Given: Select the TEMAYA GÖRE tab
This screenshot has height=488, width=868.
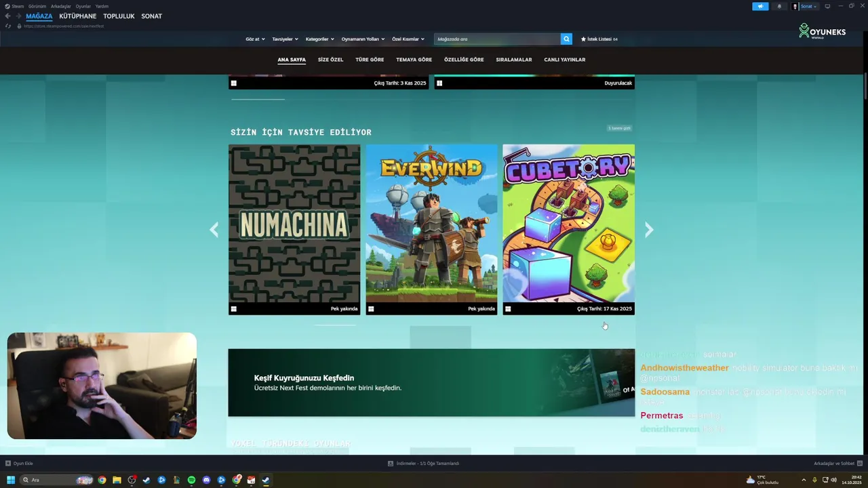Looking at the screenshot, I should pos(414,60).
